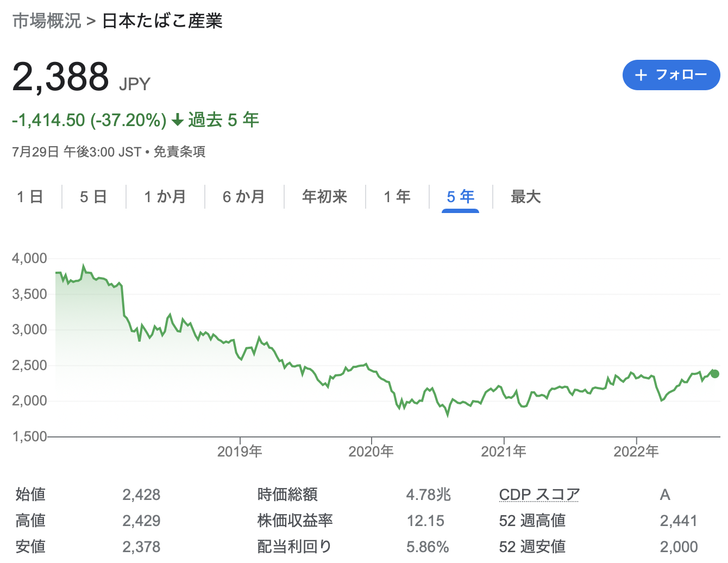Click the 52 週安値 value 2,000
Screen dimensions: 728x563
click(679, 547)
